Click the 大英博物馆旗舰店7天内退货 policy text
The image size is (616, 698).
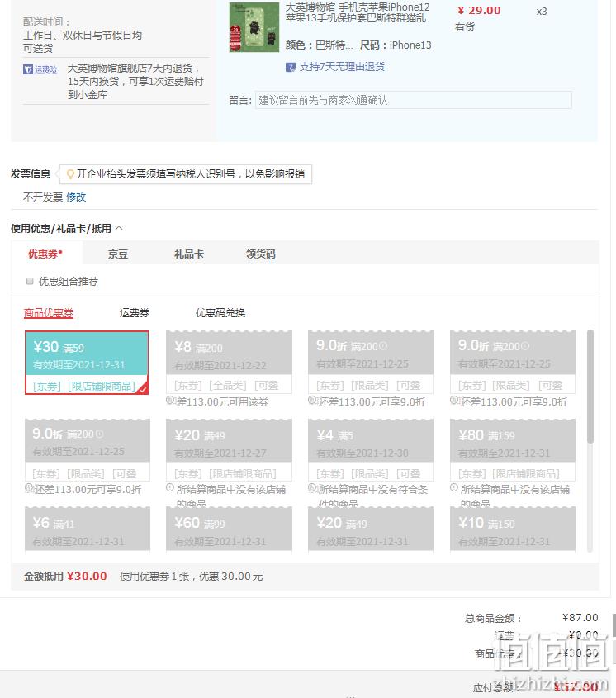[x=135, y=82]
